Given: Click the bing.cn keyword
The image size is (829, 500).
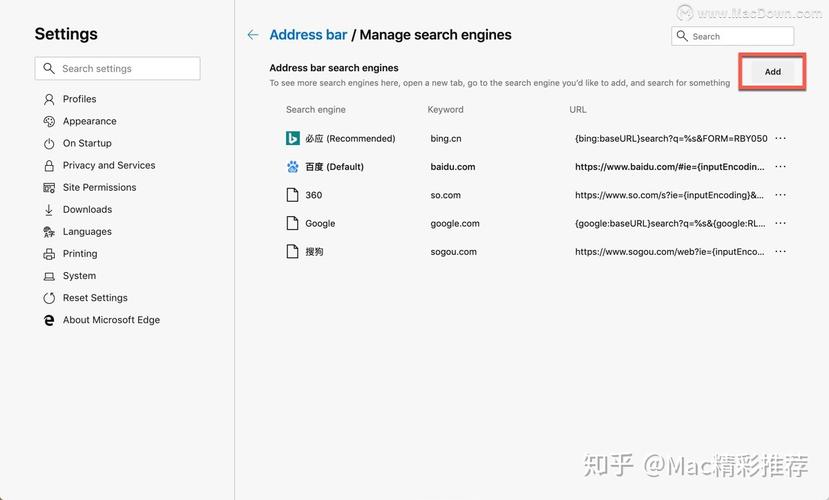Looking at the screenshot, I should pyautogui.click(x=446, y=138).
